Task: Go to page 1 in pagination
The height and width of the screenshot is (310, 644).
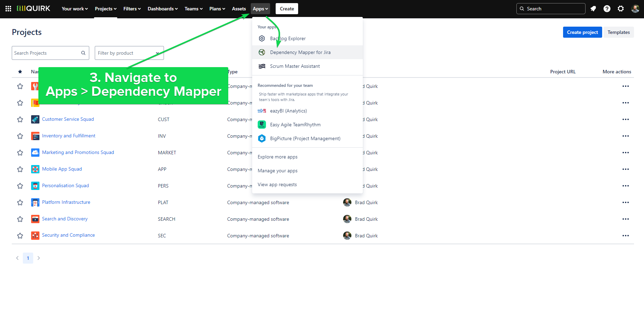Action: (x=28, y=258)
